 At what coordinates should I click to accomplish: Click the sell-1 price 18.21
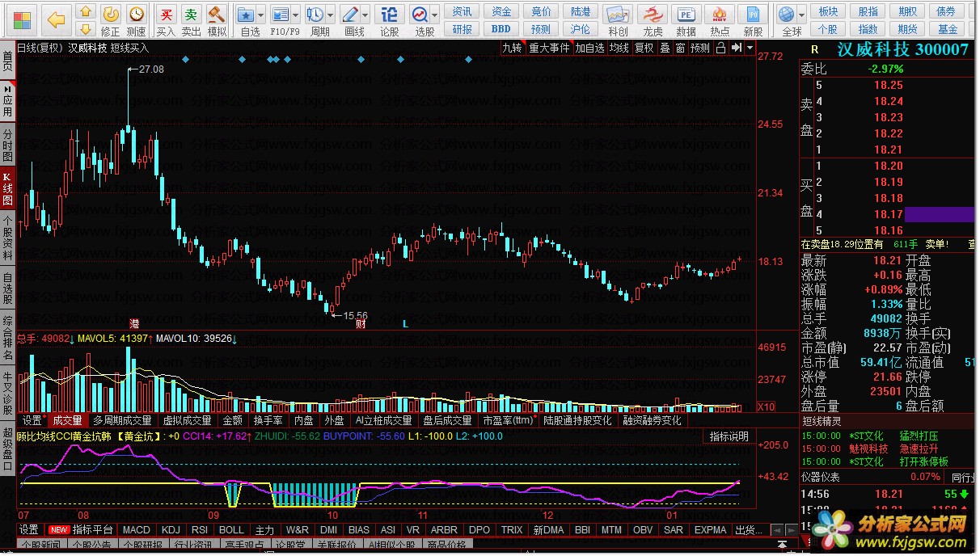[x=888, y=150]
